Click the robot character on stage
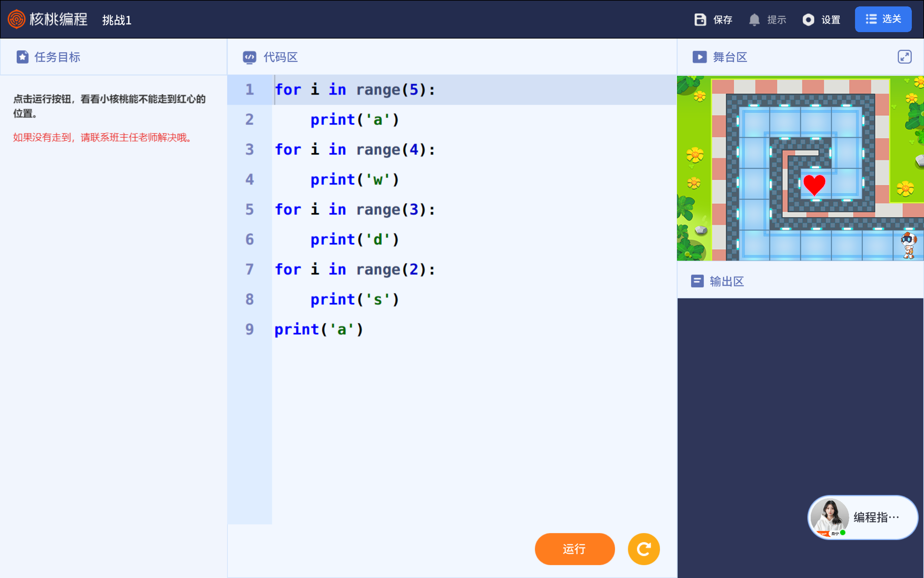 point(908,245)
